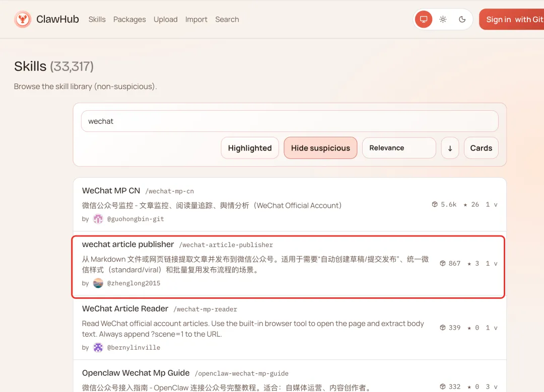Viewport: 544px width, 392px height.
Task: Click the WeChat Article Reader description text
Action: 253,329
